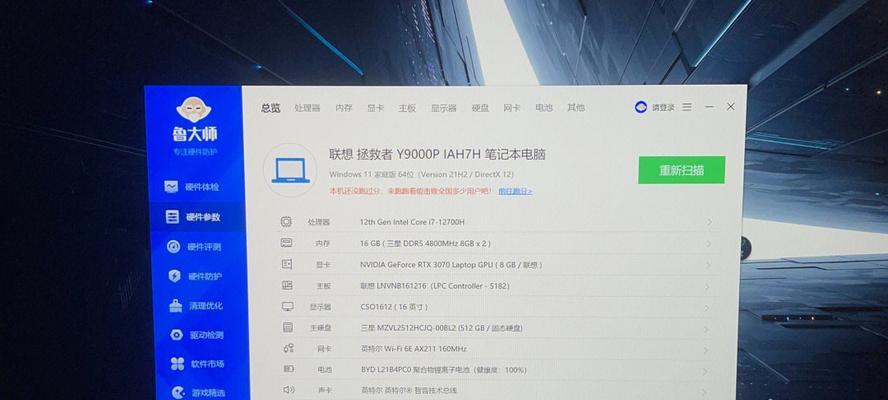Open the hamburger menu icon
The height and width of the screenshot is (400, 888).
pyautogui.click(x=687, y=107)
